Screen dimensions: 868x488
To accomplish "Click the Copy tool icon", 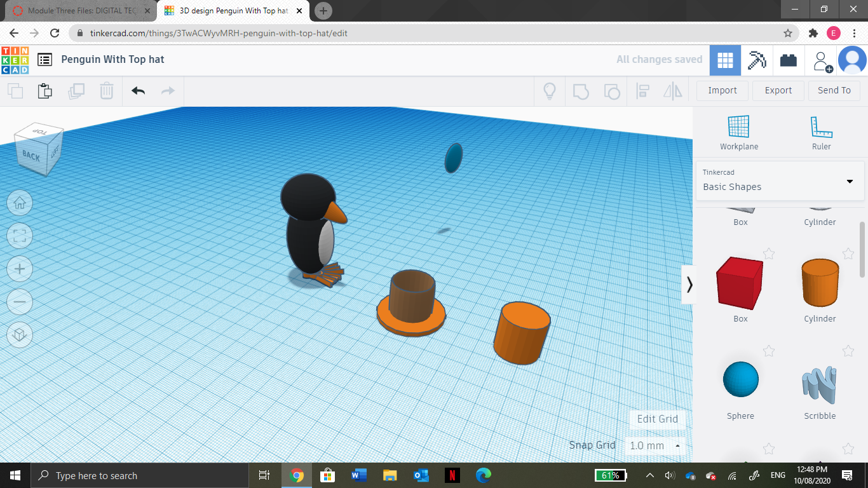I will 15,91.
